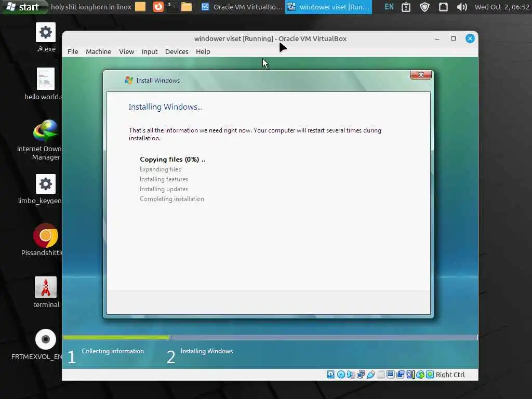Click the Collecting information stage label
The height and width of the screenshot is (399, 532).
(x=113, y=351)
